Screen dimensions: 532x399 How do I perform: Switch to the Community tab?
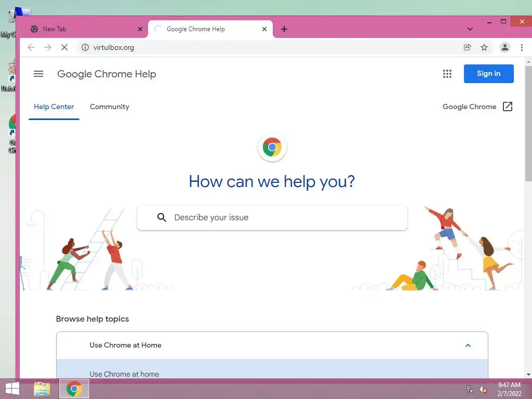[110, 107]
